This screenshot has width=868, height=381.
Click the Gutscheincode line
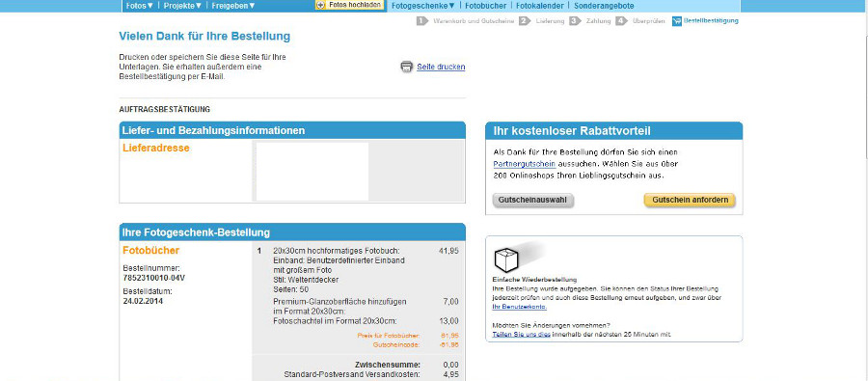coord(416,344)
